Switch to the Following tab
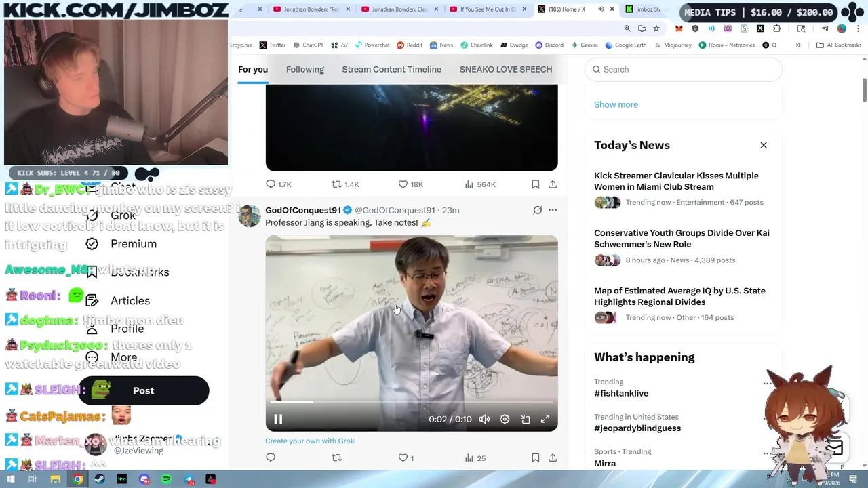This screenshot has width=868, height=488. point(305,69)
